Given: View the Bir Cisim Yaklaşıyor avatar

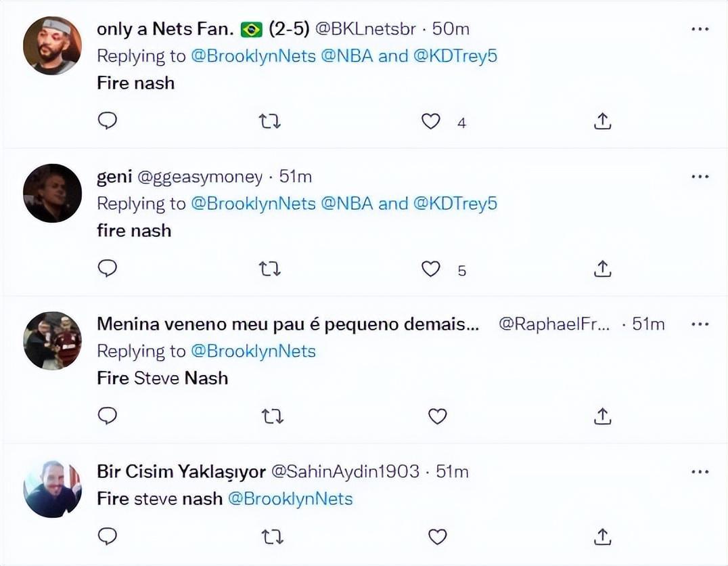Looking at the screenshot, I should 52,488.
